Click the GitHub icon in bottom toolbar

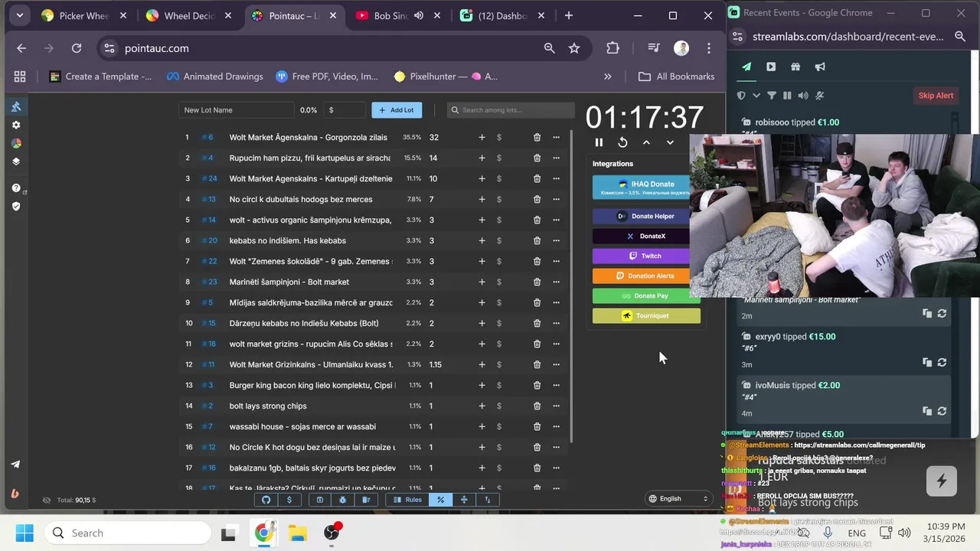click(266, 500)
